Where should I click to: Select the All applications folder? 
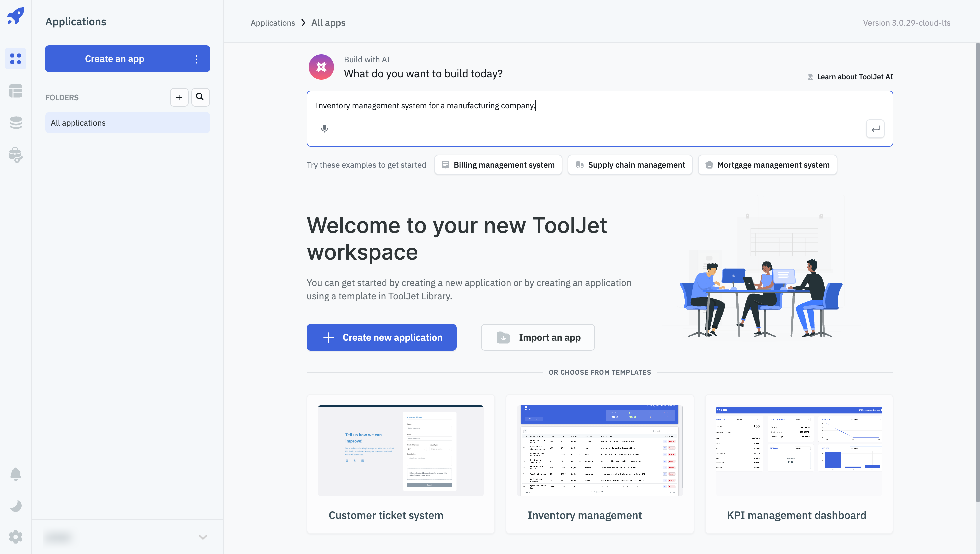[127, 123]
